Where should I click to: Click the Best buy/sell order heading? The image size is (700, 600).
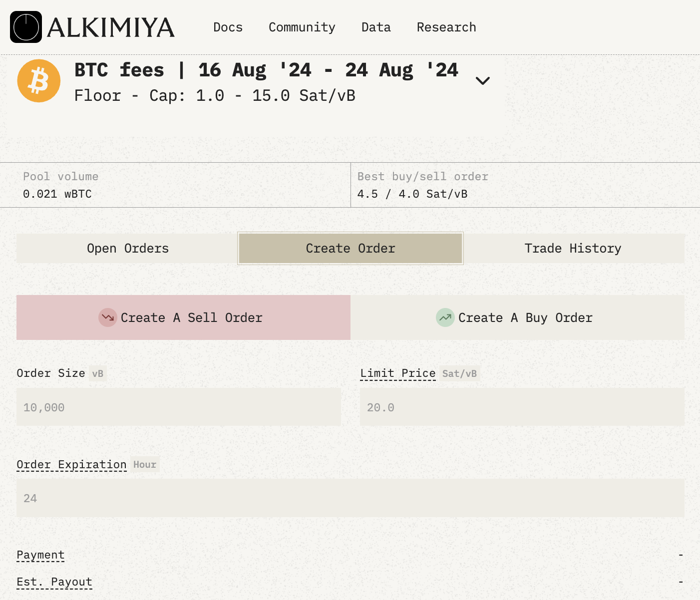click(x=423, y=177)
